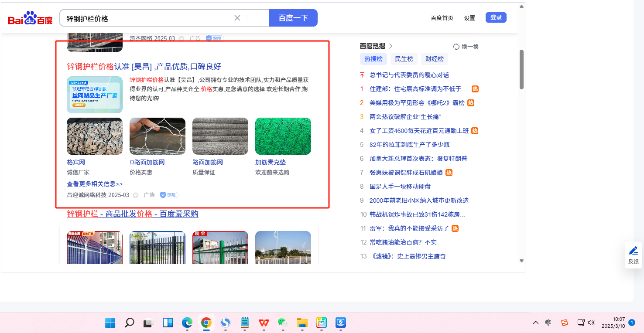The image size is (644, 333).
Task: Open top hot search 总书记与代表委员的暖心对话
Action: 409,75
